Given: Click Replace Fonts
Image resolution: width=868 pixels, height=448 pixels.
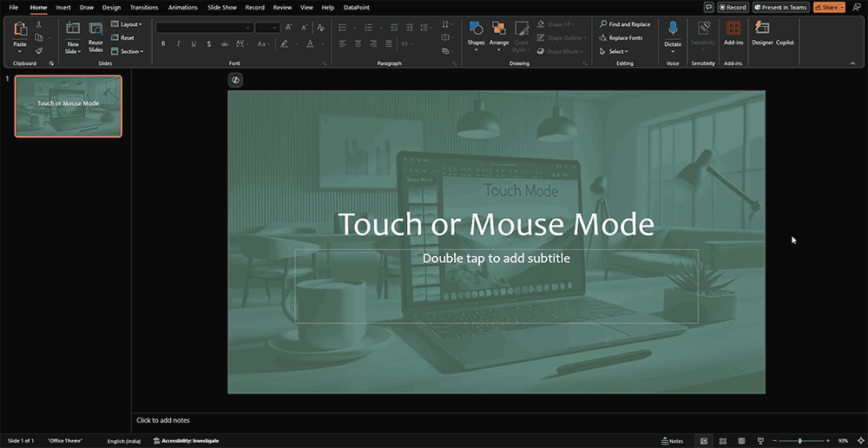Looking at the screenshot, I should click(621, 37).
